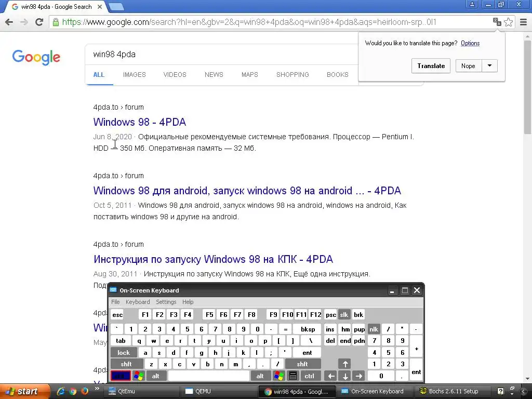Click the help tray icon in taskbar
Viewport: 532px width, 399px height.
pos(500,391)
